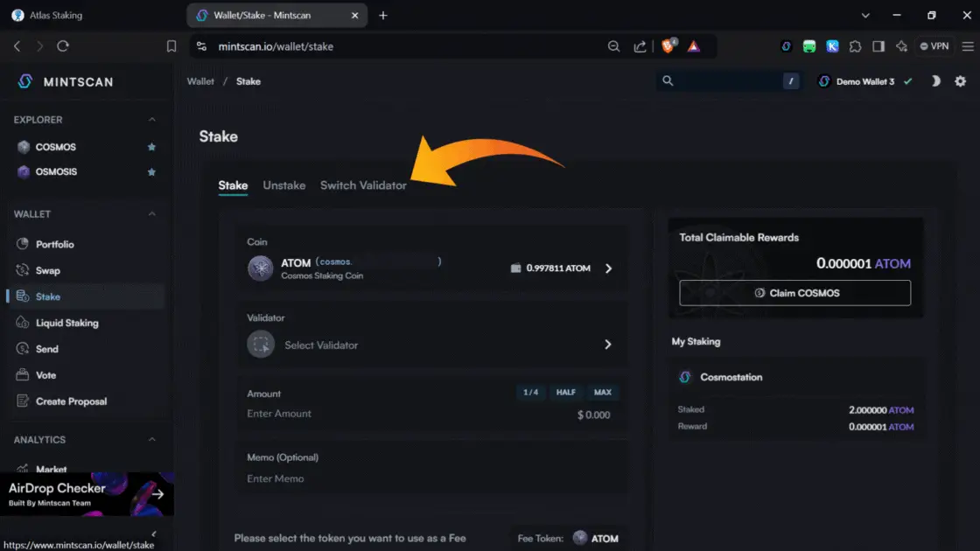
Task: Collapse the WALLET section
Action: [151, 214]
